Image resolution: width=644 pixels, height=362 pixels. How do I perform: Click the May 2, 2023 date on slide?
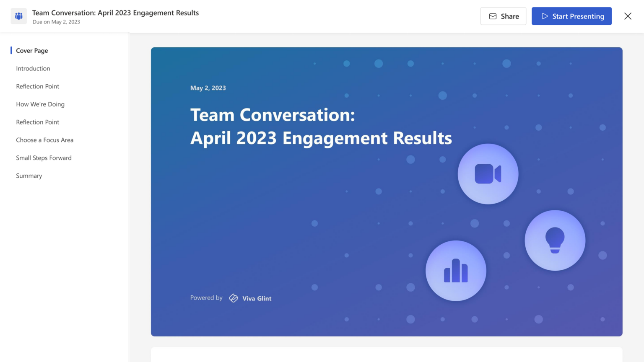tap(208, 88)
